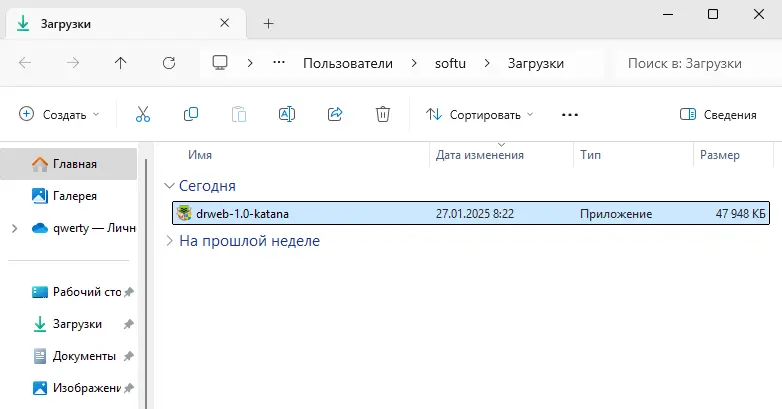Open the Сортировать dropdown menu
Screen dimensions: 782x409
click(480, 115)
